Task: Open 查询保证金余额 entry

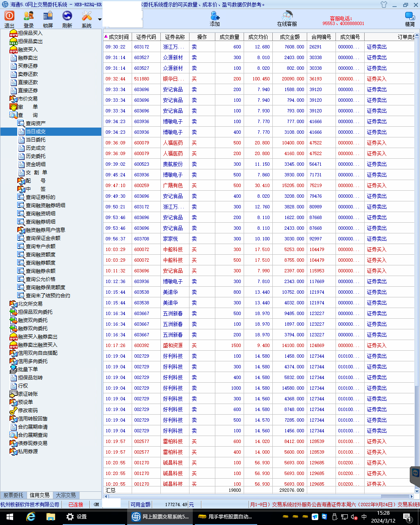Action: tap(43, 238)
